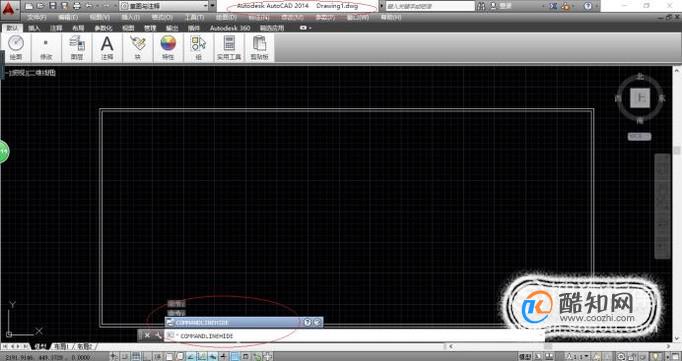This screenshot has width=682, height=361.
Task: Click the Save icon in quick access toolbar
Action: 52,6
